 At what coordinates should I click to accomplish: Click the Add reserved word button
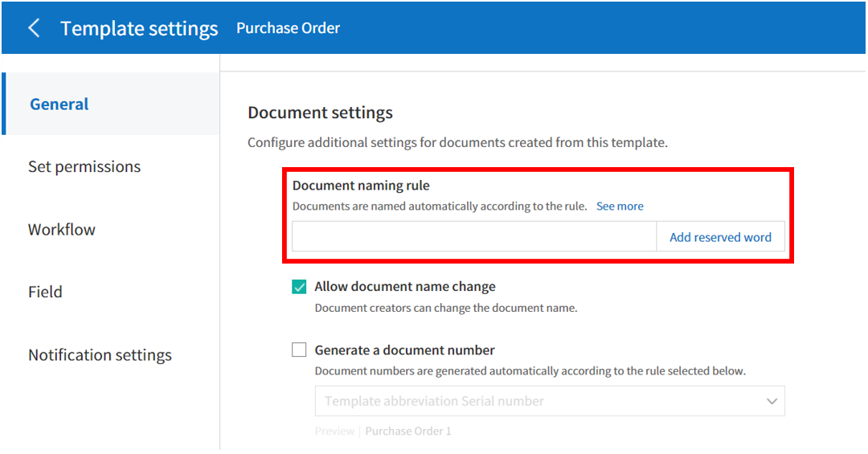click(720, 237)
